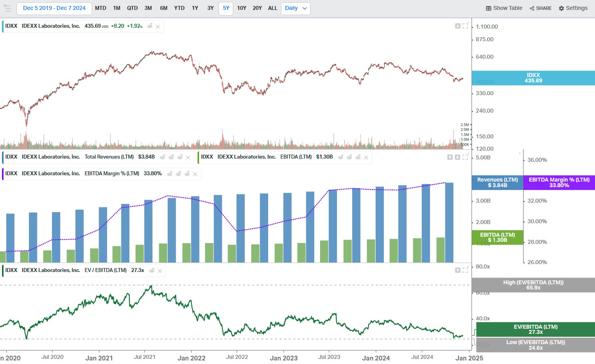Click the add-layer icon on Total Revenues legend

tap(163, 157)
